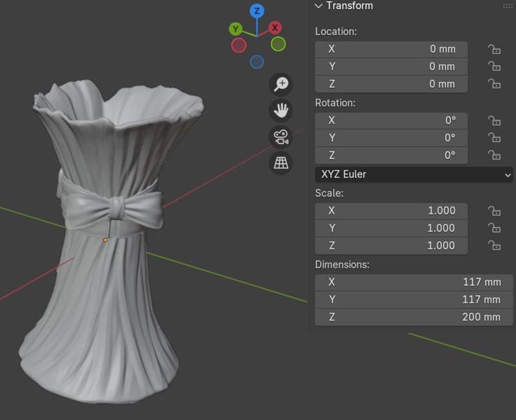Click the Rotation X field
Viewport: 516px width, 420px height.
(391, 121)
